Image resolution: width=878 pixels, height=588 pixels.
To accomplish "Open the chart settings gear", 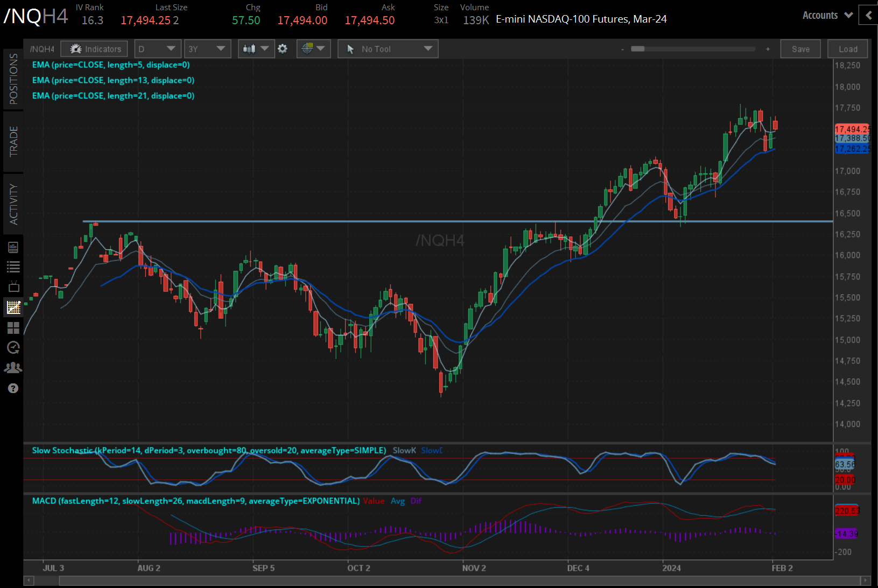I will coord(283,48).
